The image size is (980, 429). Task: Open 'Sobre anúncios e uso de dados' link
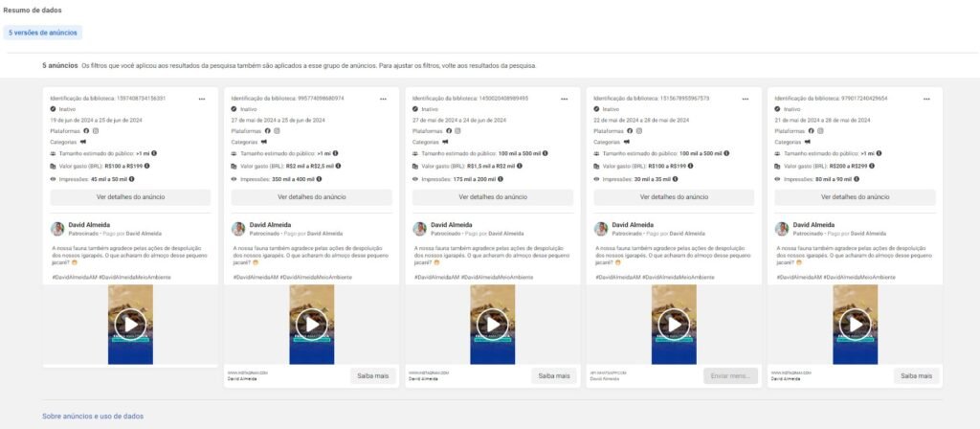point(93,416)
